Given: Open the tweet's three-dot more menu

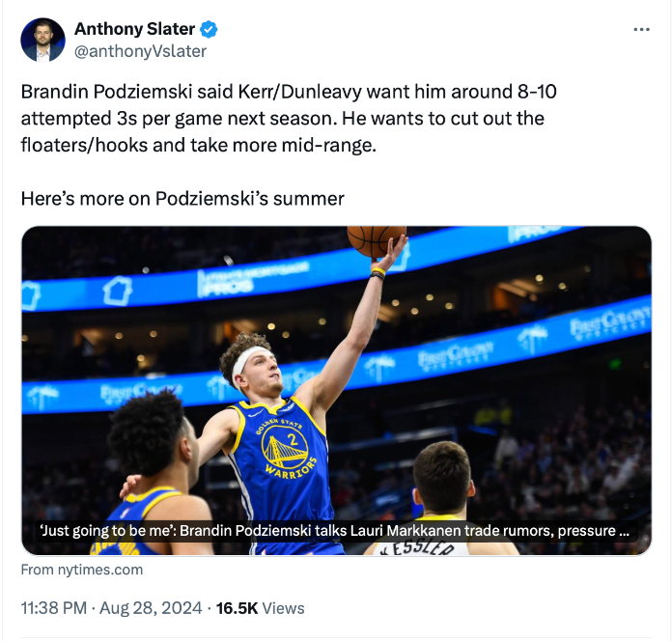Looking at the screenshot, I should tap(641, 30).
